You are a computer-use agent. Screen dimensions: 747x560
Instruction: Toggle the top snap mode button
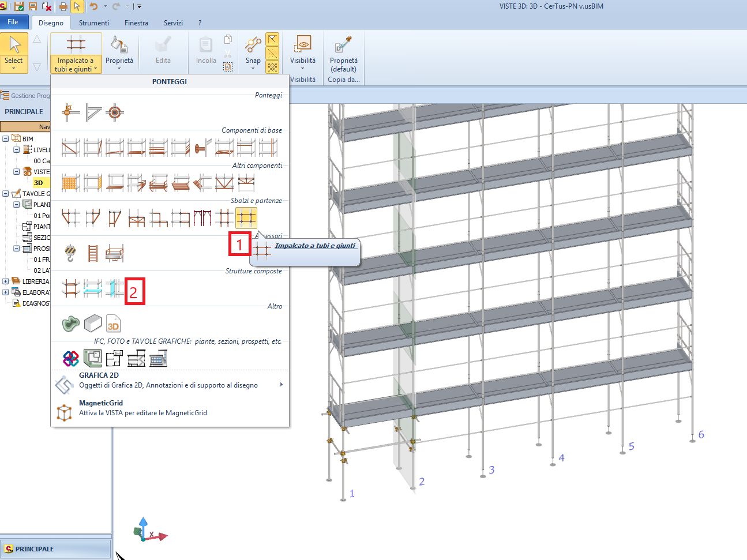click(x=272, y=39)
